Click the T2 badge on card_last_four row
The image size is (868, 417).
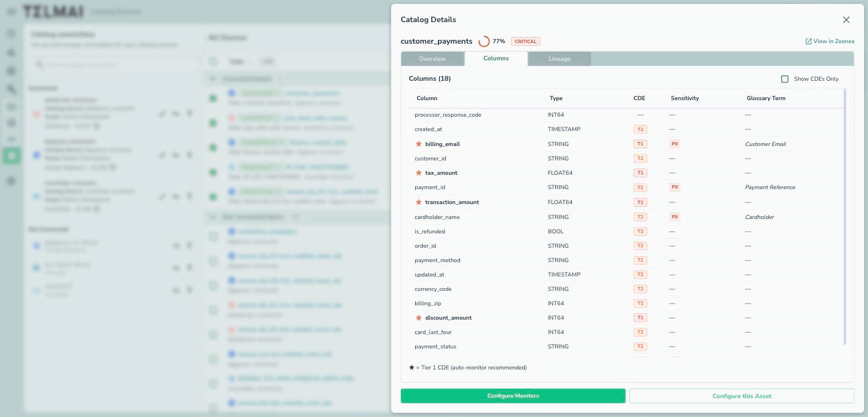[640, 332]
